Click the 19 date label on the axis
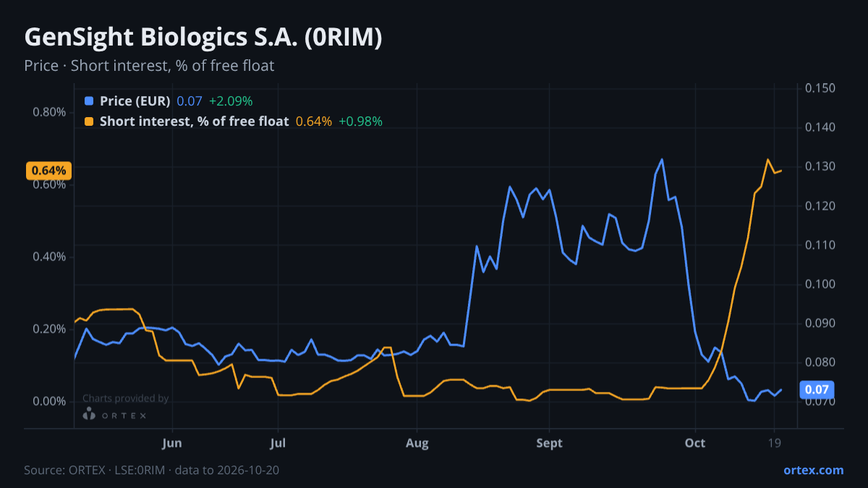The height and width of the screenshot is (488, 868). 775,442
